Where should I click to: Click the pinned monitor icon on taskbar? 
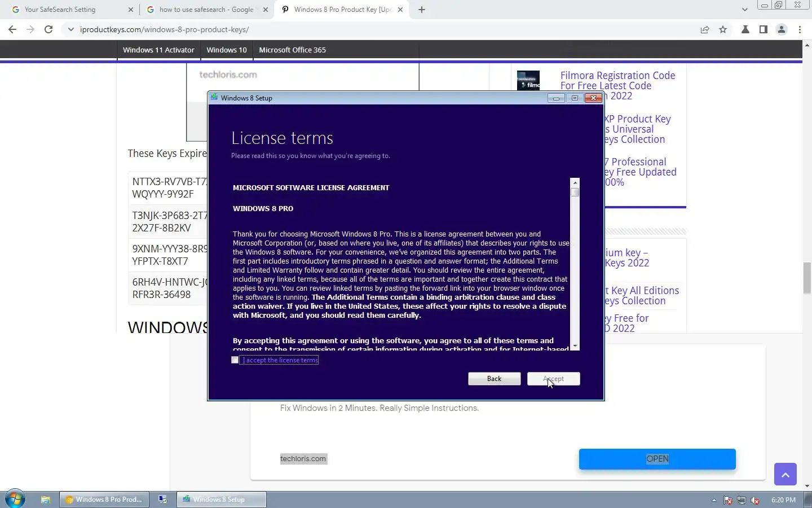coord(162,500)
